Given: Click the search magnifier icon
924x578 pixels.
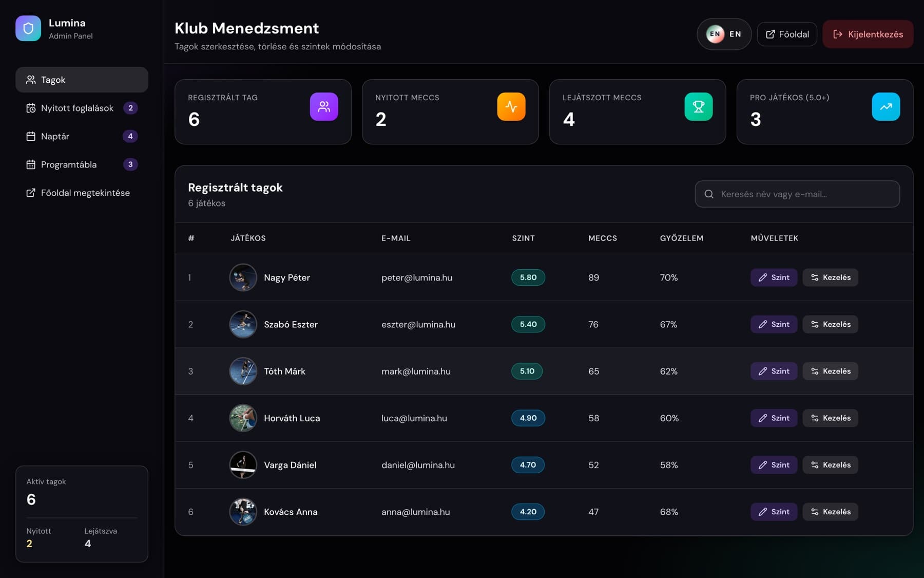Looking at the screenshot, I should [709, 194].
